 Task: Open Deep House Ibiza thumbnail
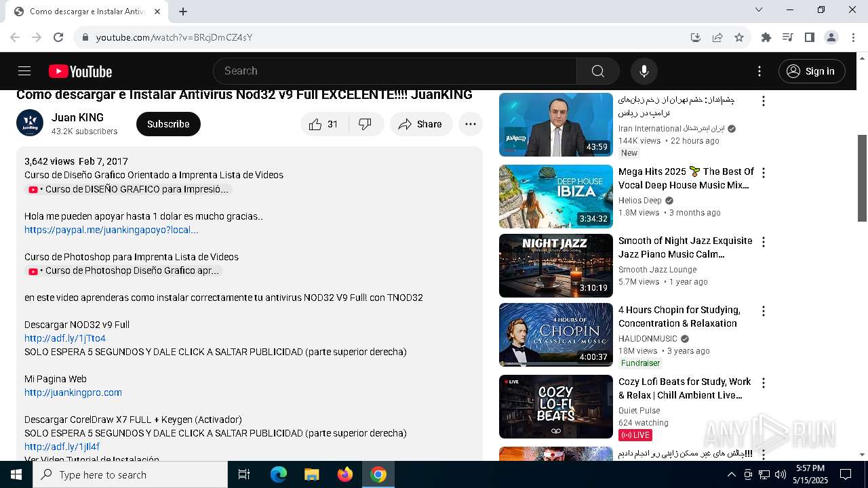[556, 197]
